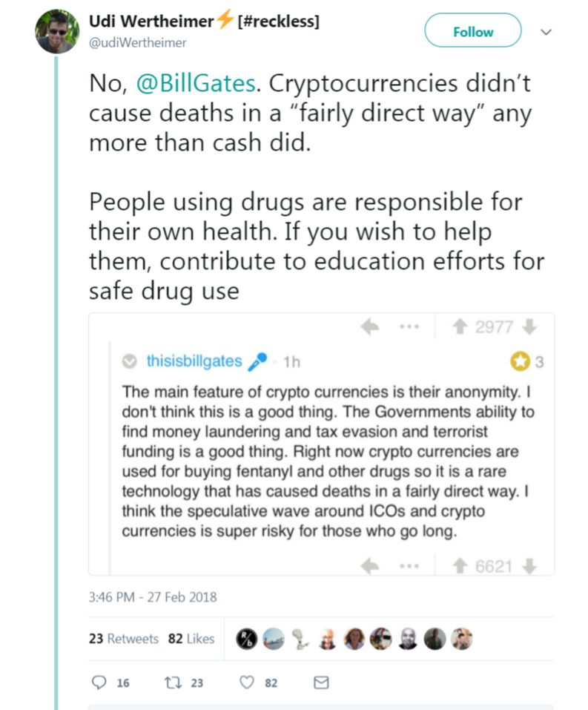588x710 pixels.
Task: View the 23 Retweets list
Action: point(124,638)
